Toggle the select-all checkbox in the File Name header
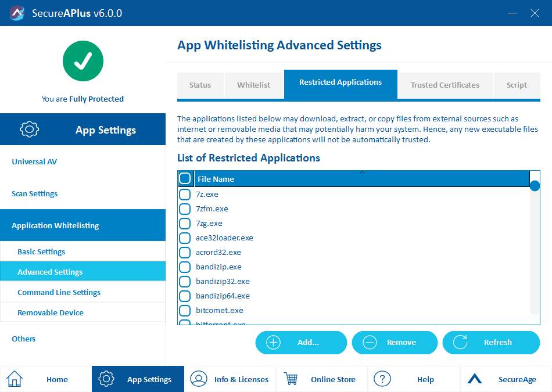Viewport: 552px width, 392px height. coord(185,178)
